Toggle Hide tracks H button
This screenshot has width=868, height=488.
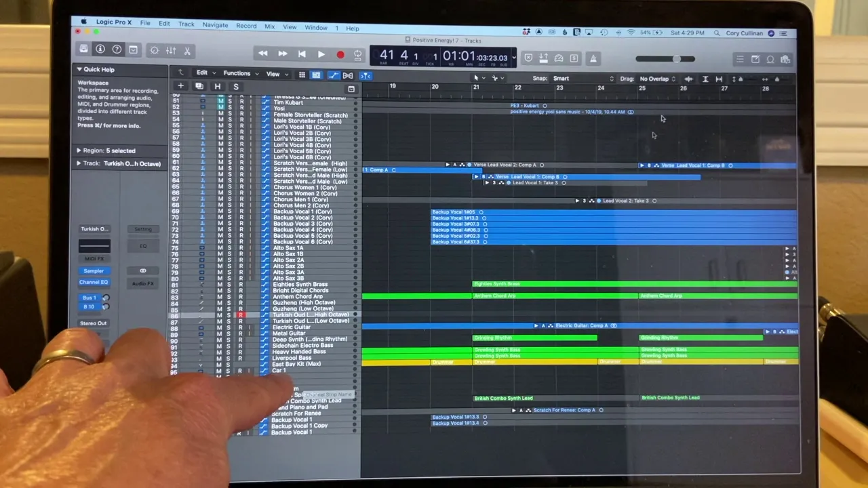217,86
